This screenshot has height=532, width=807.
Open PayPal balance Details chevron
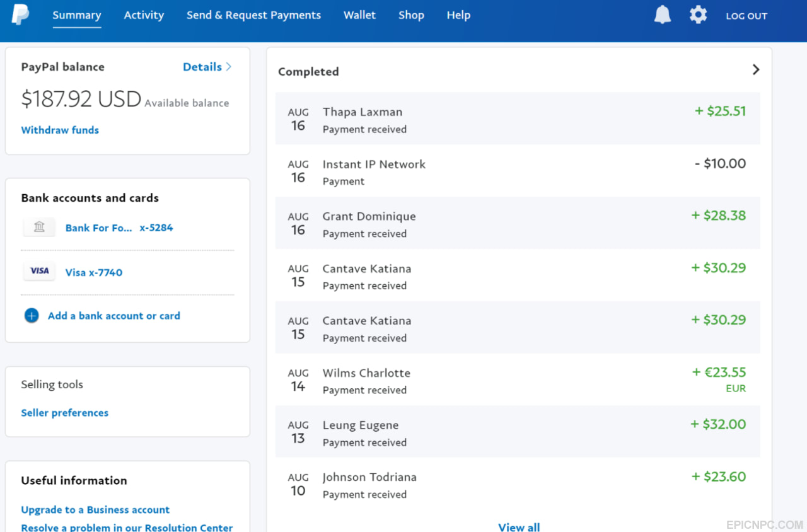[x=228, y=66]
